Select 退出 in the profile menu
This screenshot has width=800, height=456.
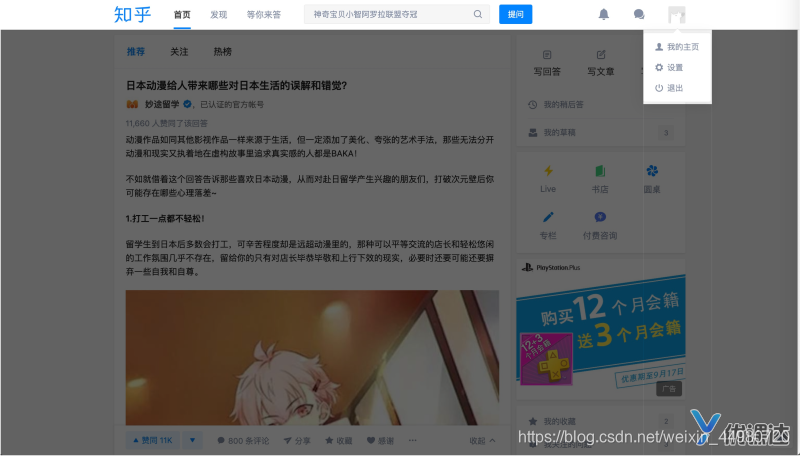669,88
